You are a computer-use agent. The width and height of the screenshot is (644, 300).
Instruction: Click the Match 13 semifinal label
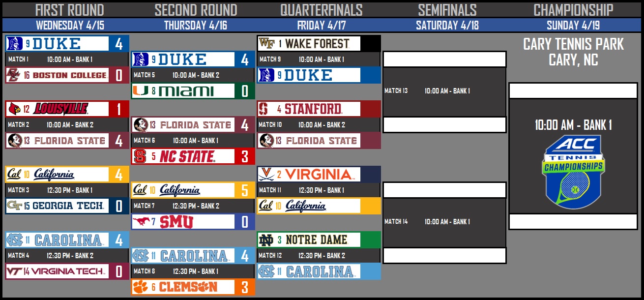(396, 91)
